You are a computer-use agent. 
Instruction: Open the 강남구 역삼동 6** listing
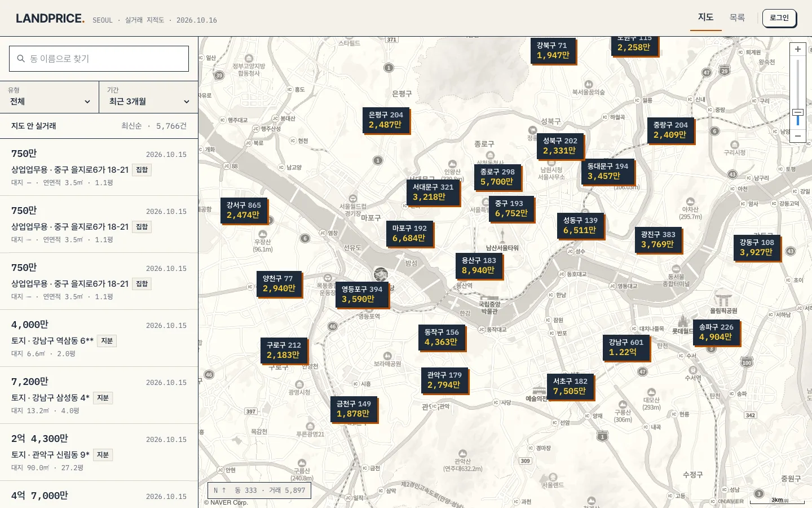[x=99, y=338]
